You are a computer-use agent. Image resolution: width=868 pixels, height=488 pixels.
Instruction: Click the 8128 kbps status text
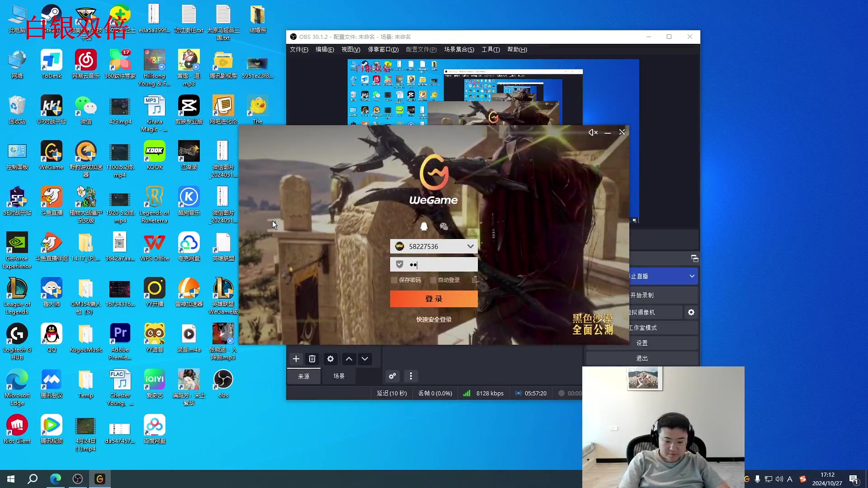[x=490, y=394]
